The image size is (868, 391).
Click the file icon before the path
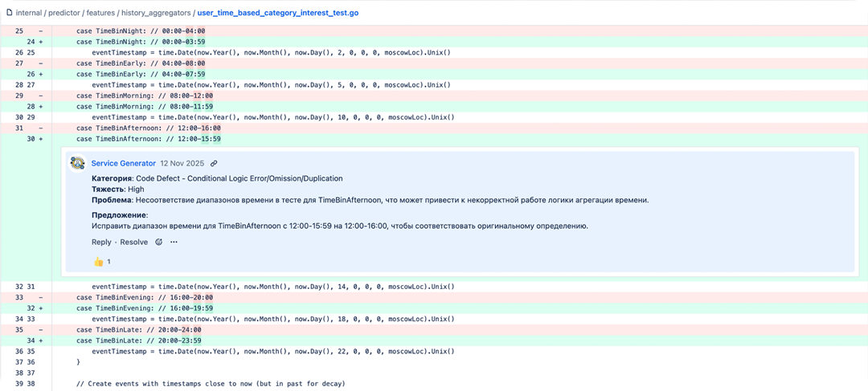coord(8,14)
